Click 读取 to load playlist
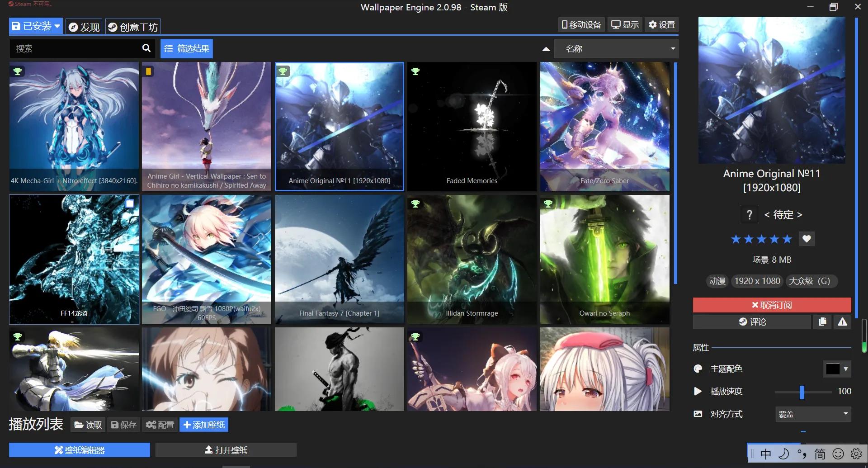 [x=88, y=425]
